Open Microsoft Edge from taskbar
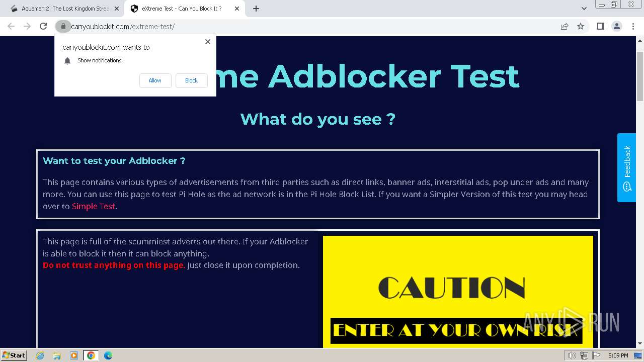The width and height of the screenshot is (644, 362). tap(108, 355)
